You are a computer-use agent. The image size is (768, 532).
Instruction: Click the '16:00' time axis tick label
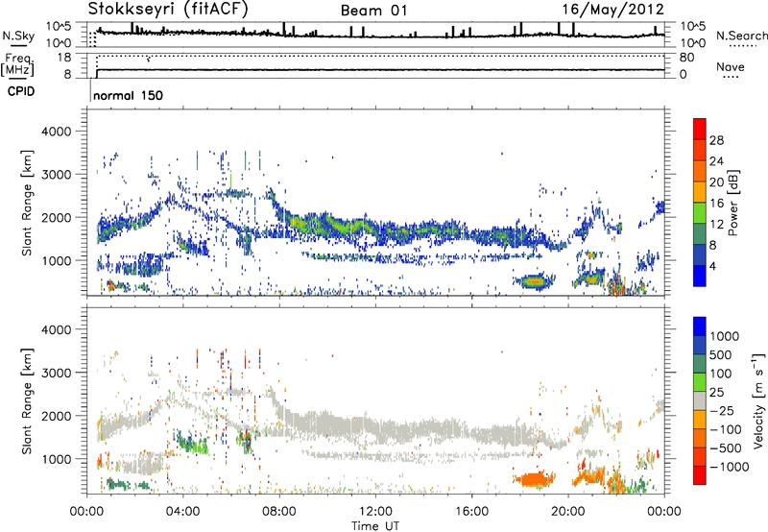coord(471,512)
